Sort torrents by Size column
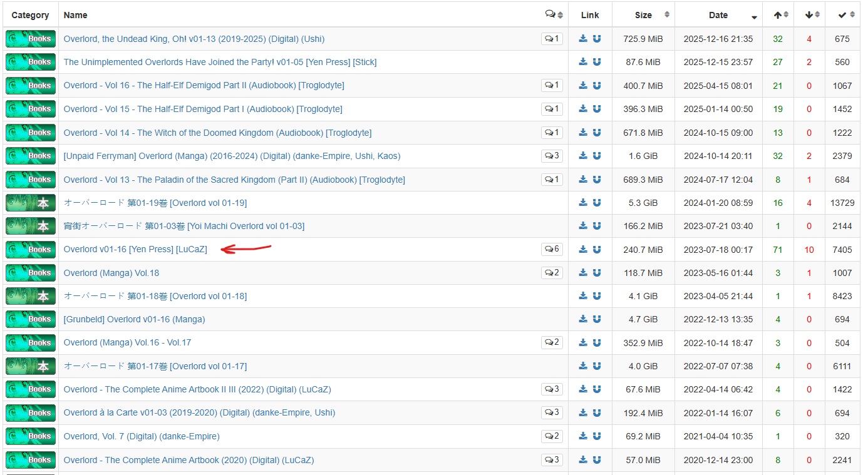Image resolution: width=868 pixels, height=475 pixels. tap(643, 15)
